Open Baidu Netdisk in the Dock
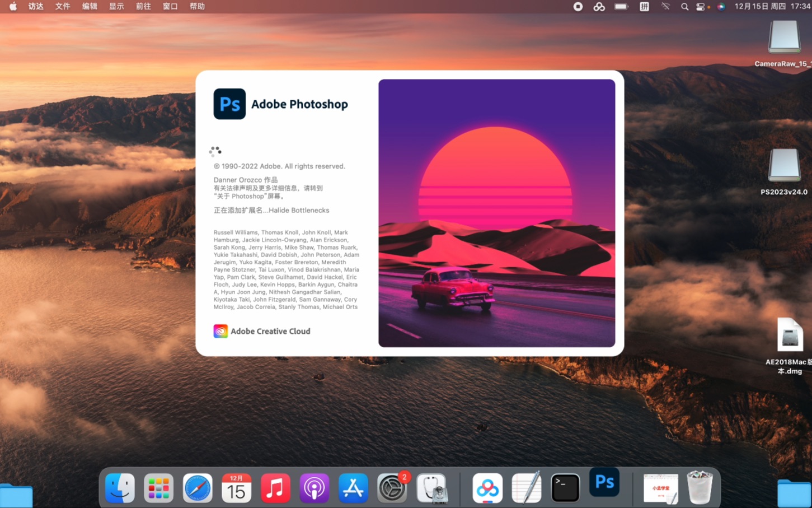Screen dimensions: 812x508 click(487, 488)
